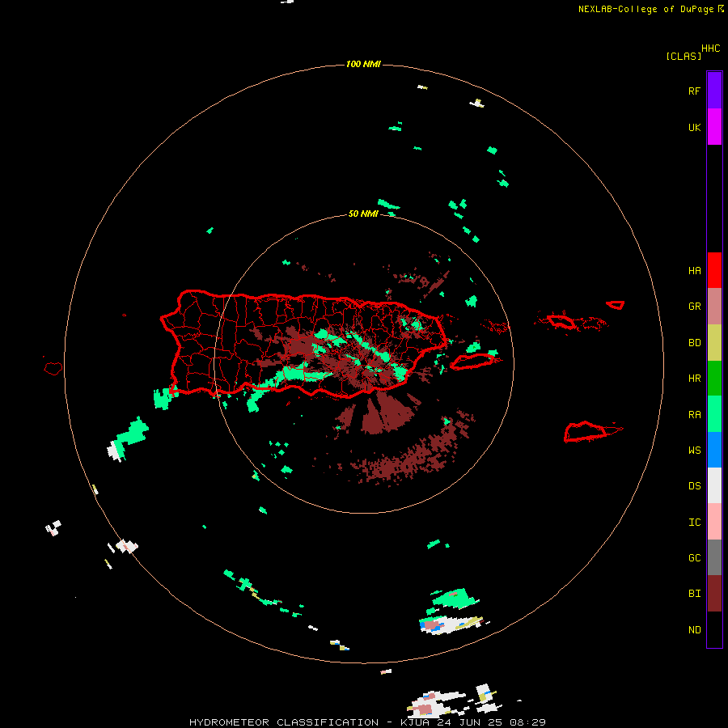Viewport: 728px width, 728px height.
Task: Click the 24 JUN 25 date text
Action: pos(471,722)
